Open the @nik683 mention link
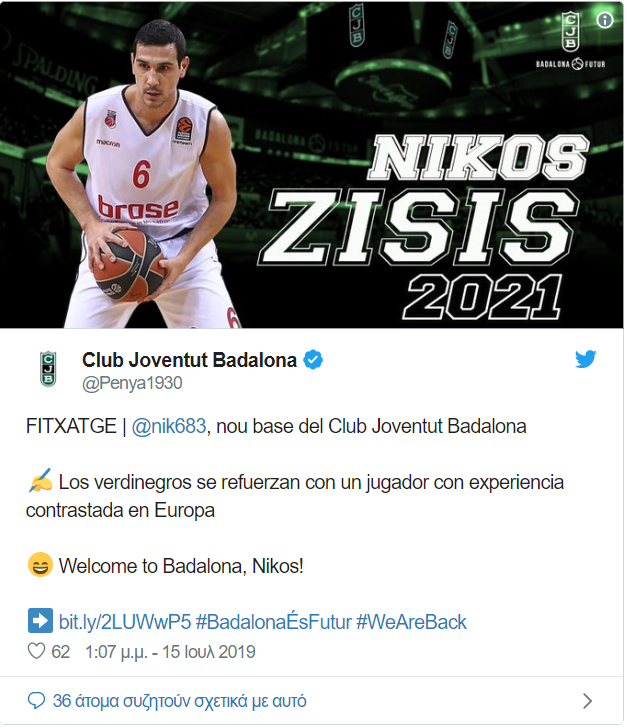The image size is (627, 728). coord(169,426)
